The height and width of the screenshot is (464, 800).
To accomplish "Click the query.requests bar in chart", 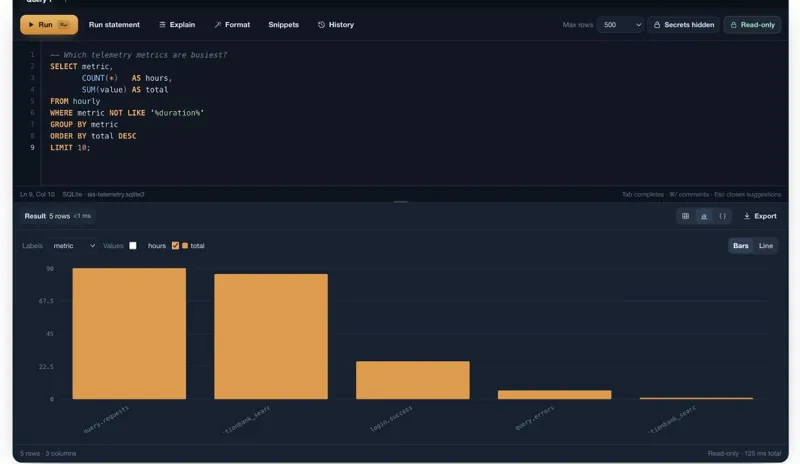I will pos(129,334).
